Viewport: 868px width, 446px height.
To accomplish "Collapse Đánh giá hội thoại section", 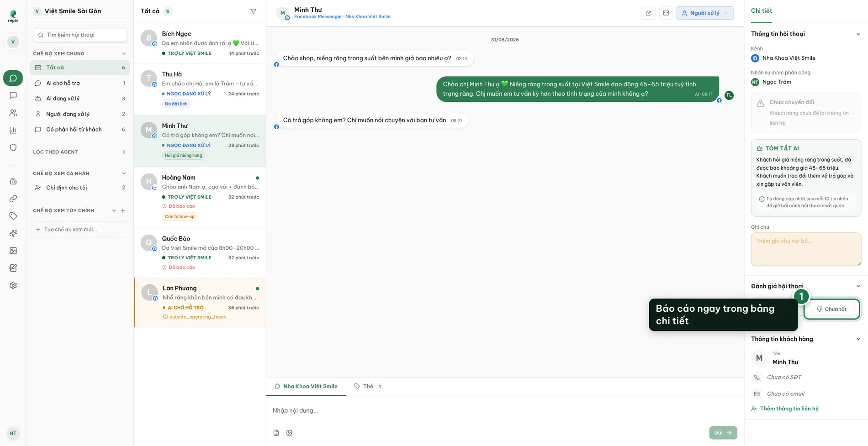I will click(858, 286).
